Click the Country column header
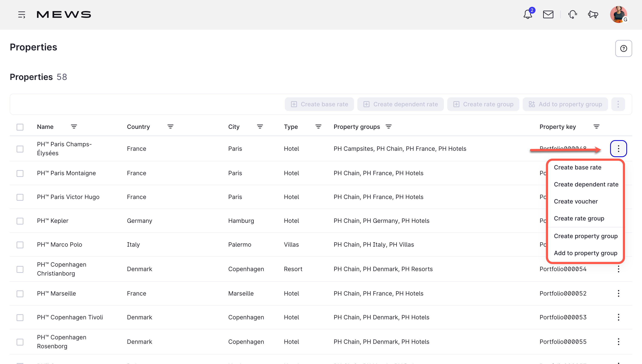 pyautogui.click(x=138, y=127)
